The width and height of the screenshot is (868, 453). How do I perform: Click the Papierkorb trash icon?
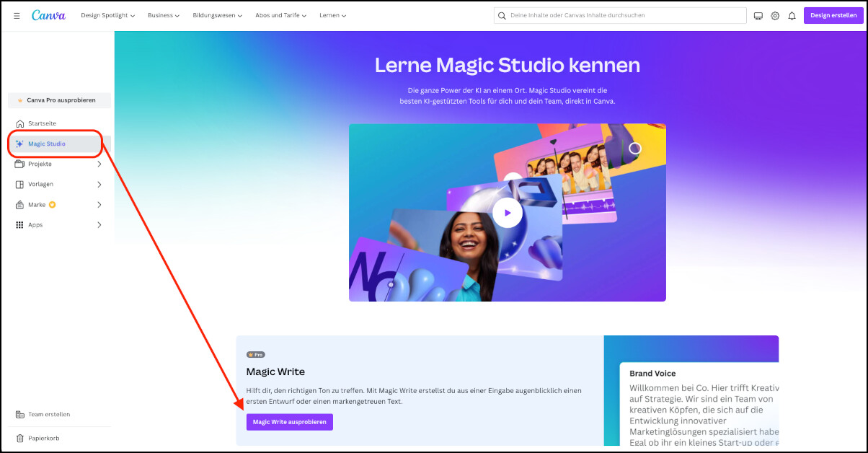19,438
